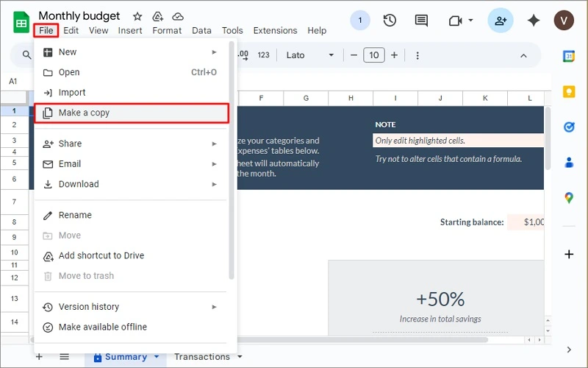This screenshot has height=368, width=588.
Task: Open Google Keep side panel
Action: click(569, 91)
